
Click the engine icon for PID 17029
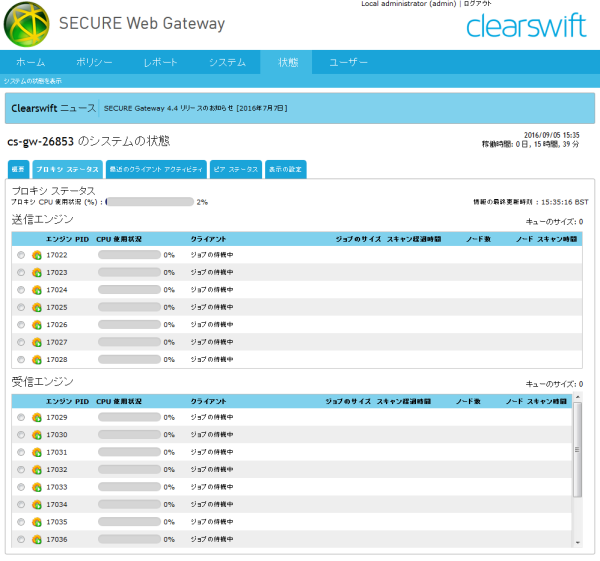(37, 417)
